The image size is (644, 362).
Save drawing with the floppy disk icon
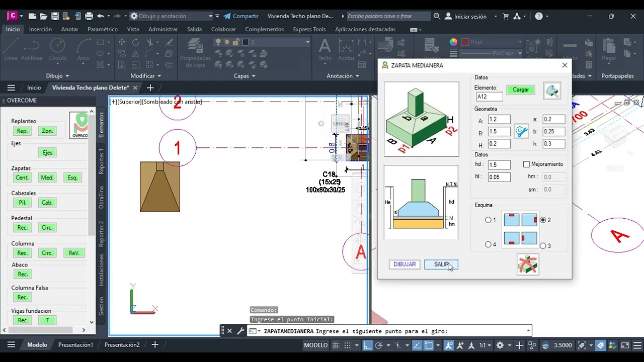point(55,16)
